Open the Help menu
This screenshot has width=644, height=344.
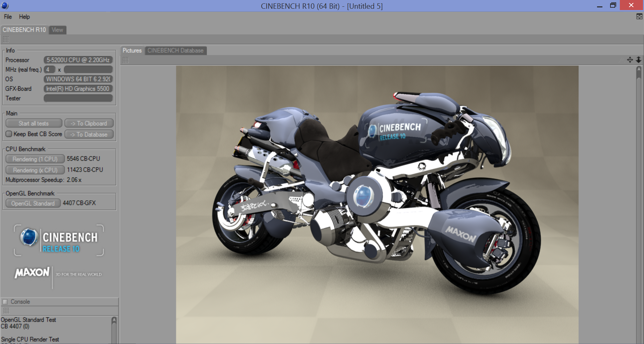(24, 17)
